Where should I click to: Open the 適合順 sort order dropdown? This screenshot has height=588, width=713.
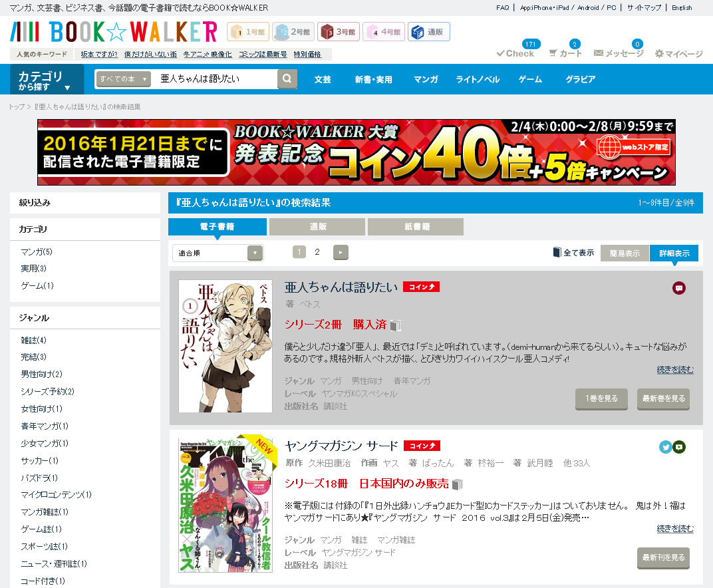pyautogui.click(x=217, y=253)
